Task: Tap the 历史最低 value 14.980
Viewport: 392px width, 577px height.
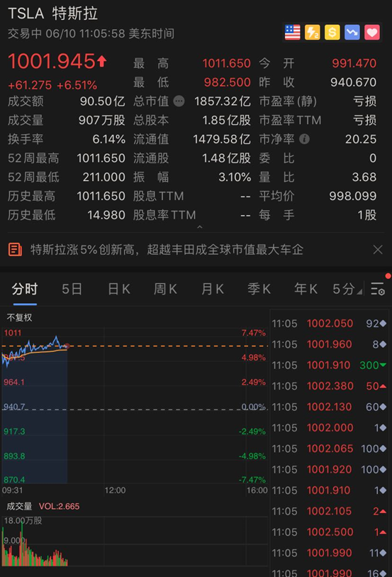Action: click(x=106, y=215)
